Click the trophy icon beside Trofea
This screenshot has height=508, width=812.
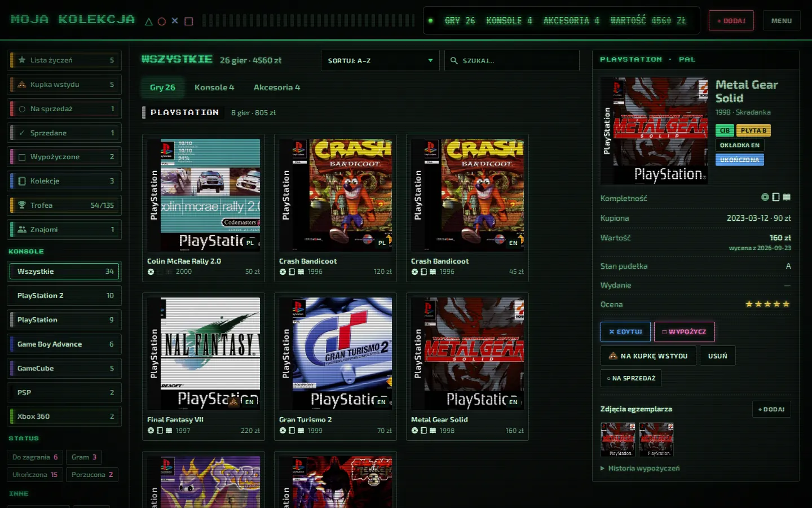(22, 205)
